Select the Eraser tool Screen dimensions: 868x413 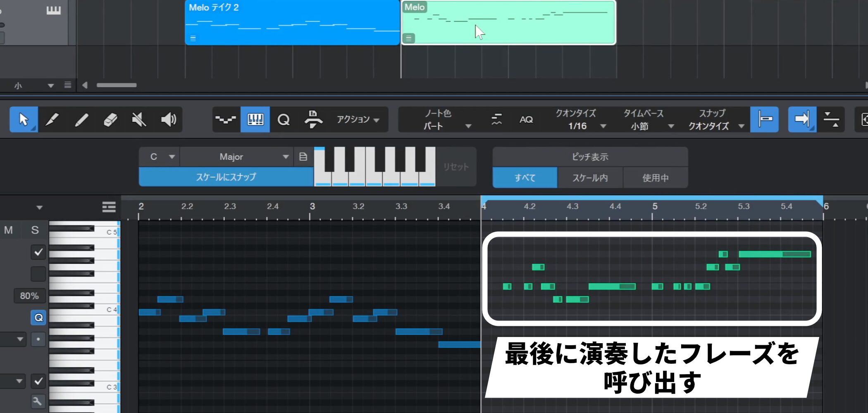pos(110,120)
